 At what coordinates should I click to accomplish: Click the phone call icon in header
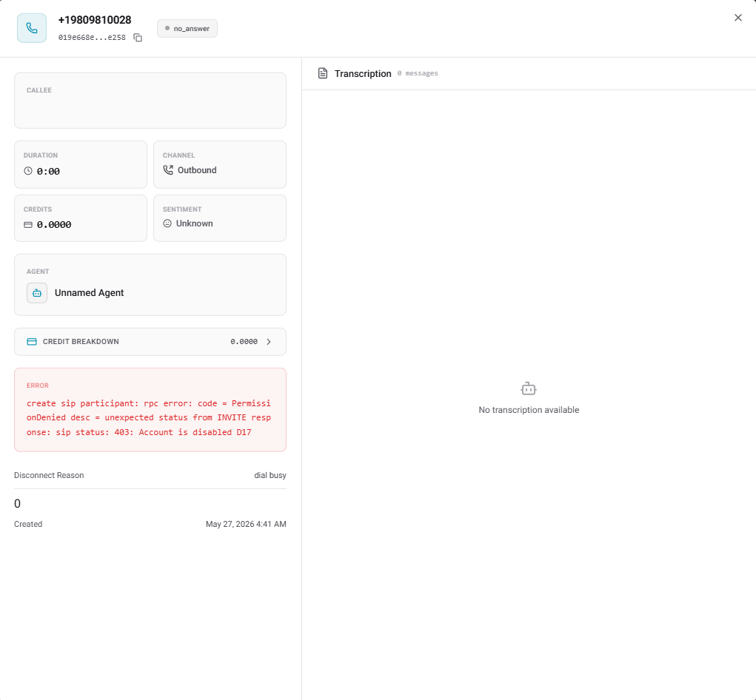[32, 28]
